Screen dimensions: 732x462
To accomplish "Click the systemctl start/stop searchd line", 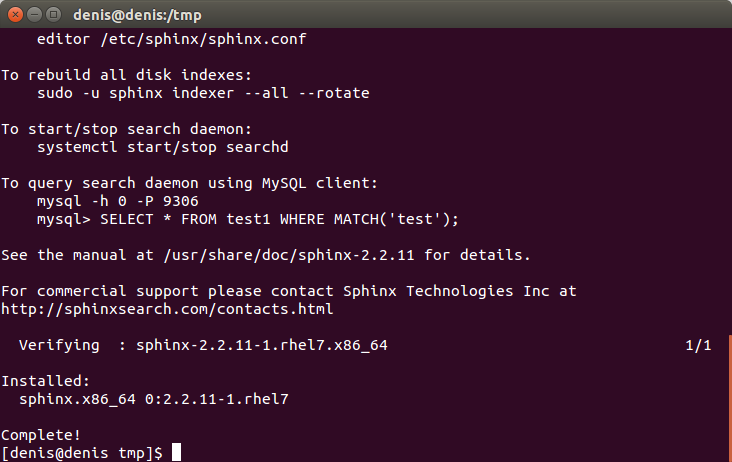I will pyautogui.click(x=162, y=147).
